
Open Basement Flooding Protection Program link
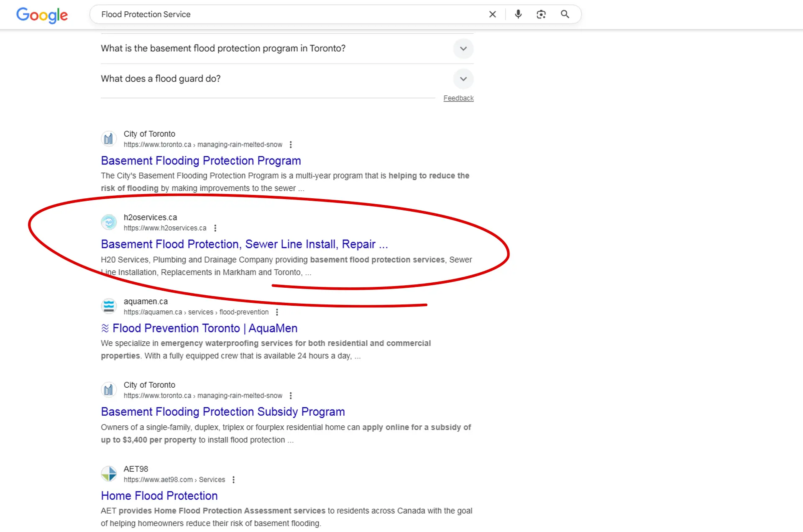point(201,161)
